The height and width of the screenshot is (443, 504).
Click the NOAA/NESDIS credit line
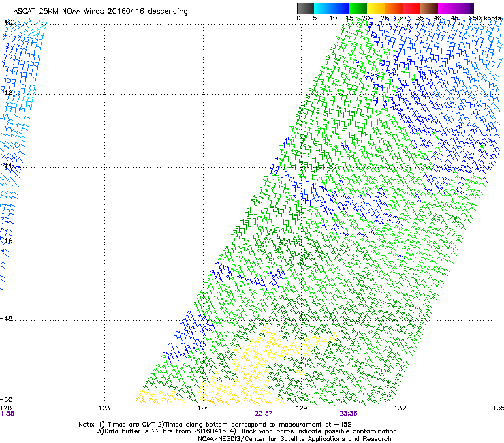(294, 439)
